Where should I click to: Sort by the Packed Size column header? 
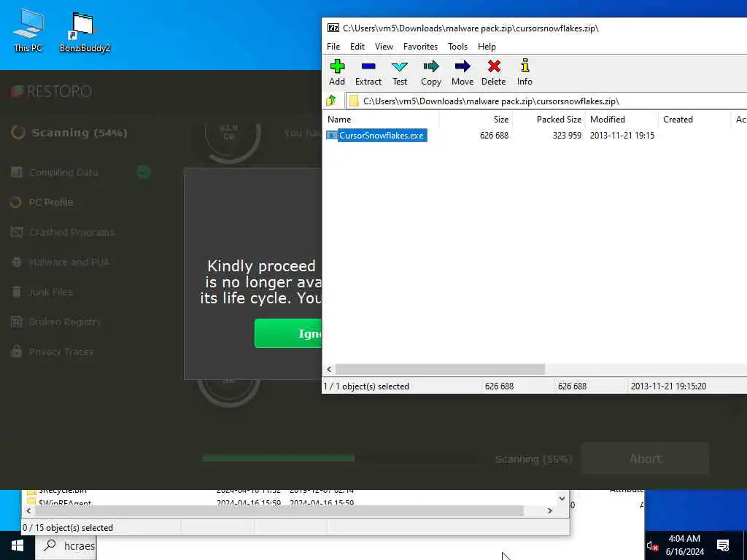point(549,120)
